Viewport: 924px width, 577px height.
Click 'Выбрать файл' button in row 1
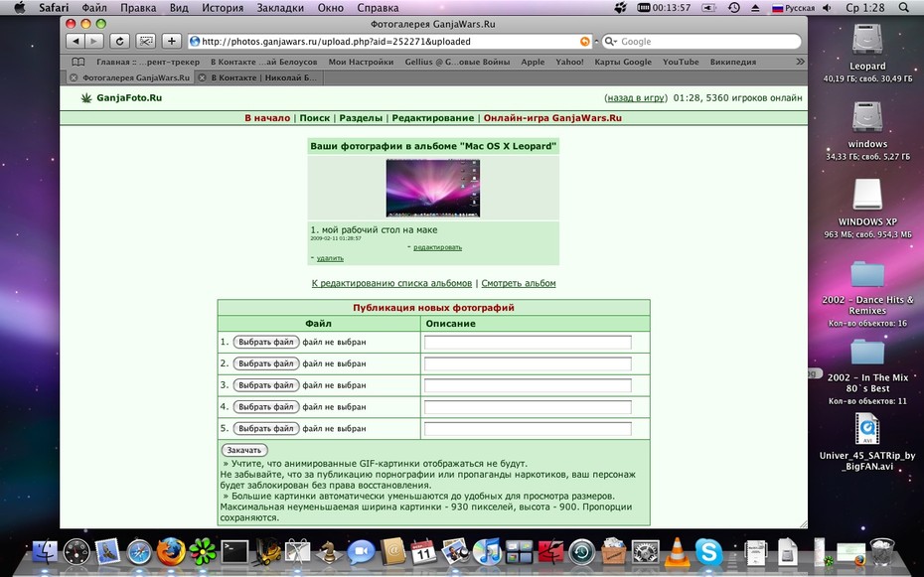point(266,342)
